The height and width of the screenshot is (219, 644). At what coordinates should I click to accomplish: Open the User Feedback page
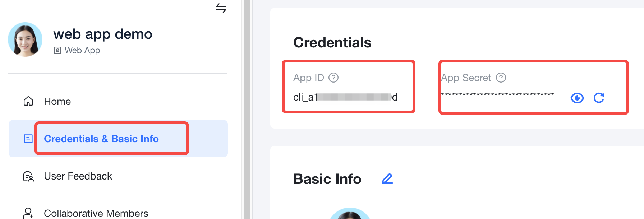78,176
